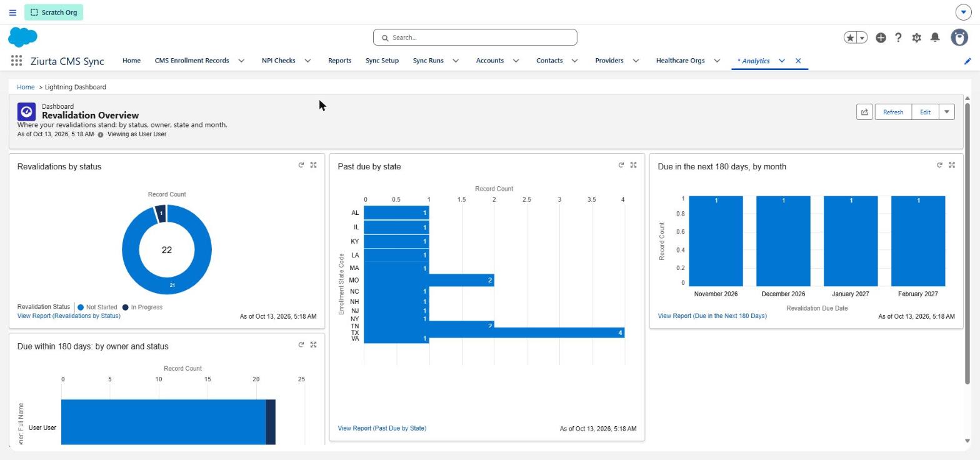The height and width of the screenshot is (460, 980).
Task: Open the Accounts tab dropdown arrow
Action: (x=516, y=61)
